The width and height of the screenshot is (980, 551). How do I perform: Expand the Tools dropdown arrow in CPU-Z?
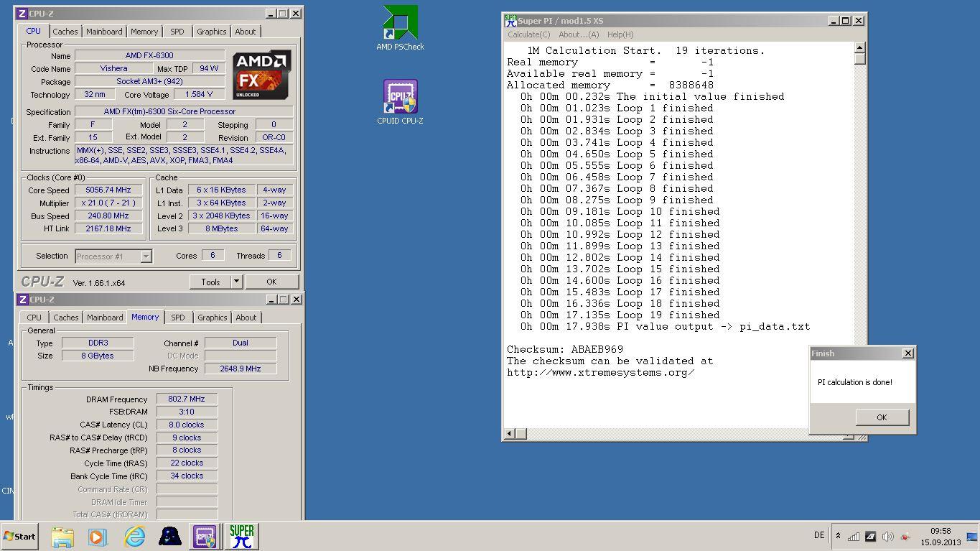[236, 282]
